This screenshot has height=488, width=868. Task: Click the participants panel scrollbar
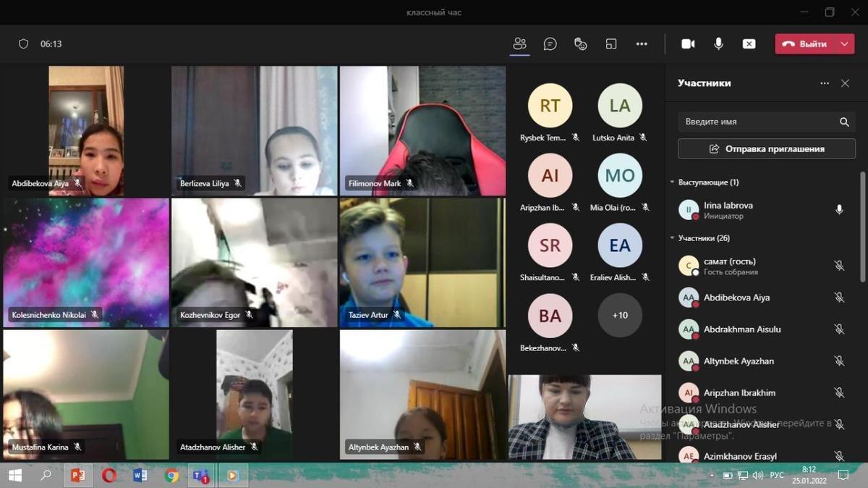[x=861, y=224]
